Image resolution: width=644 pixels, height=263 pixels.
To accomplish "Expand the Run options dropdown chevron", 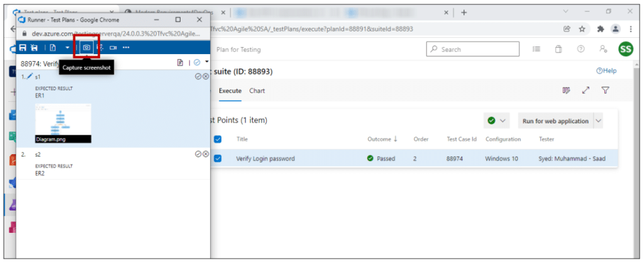I will click(x=598, y=121).
